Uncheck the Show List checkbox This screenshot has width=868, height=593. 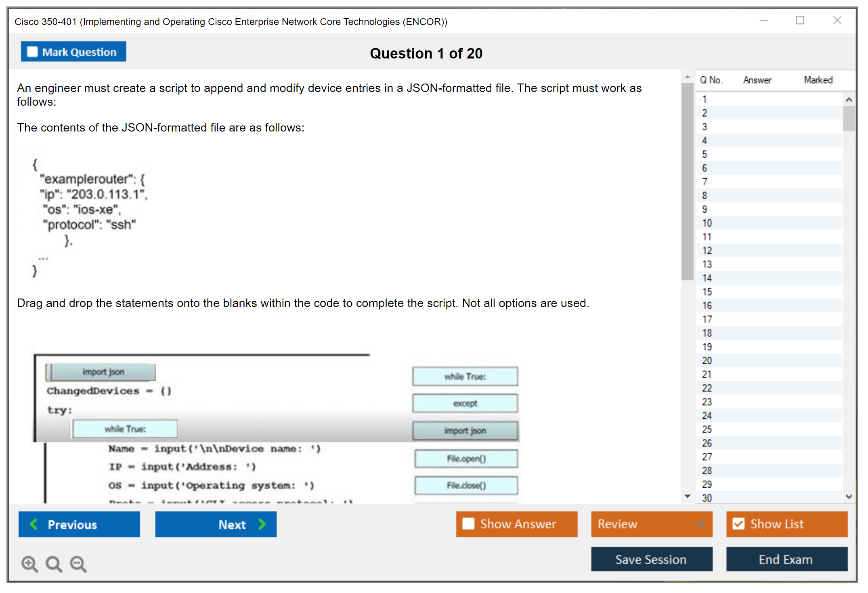738,524
